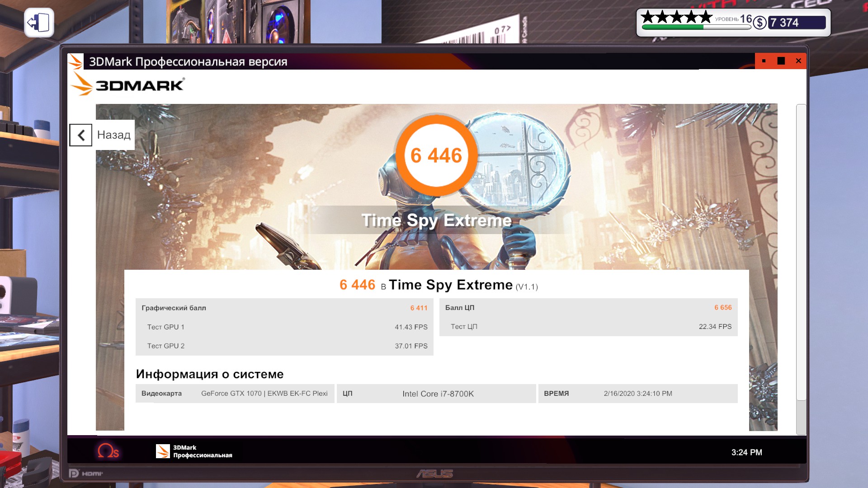The width and height of the screenshot is (868, 488).
Task: Click the 2/16/2020 3:24:10 PM timestamp
Action: pyautogui.click(x=638, y=394)
